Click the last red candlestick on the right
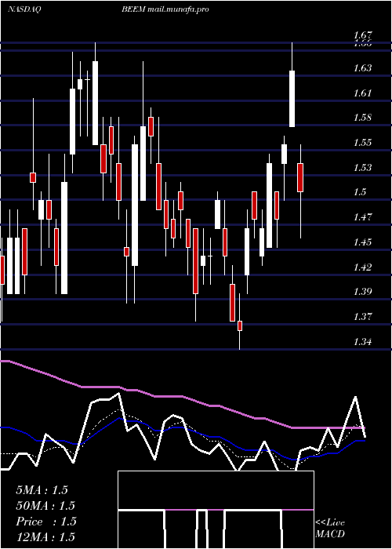This screenshot has height=549, width=392. 300,177
